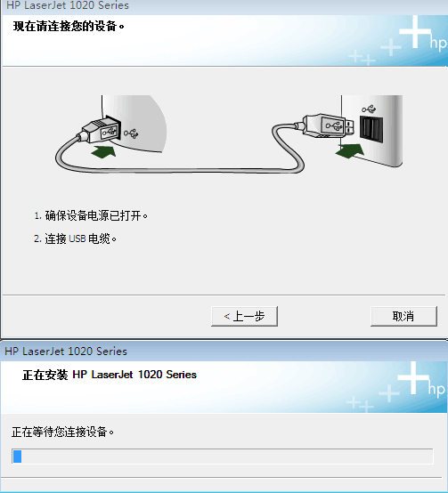Screen dimensions: 448x493
Task: Click the blue block in the progress bar
Action: tap(17, 457)
